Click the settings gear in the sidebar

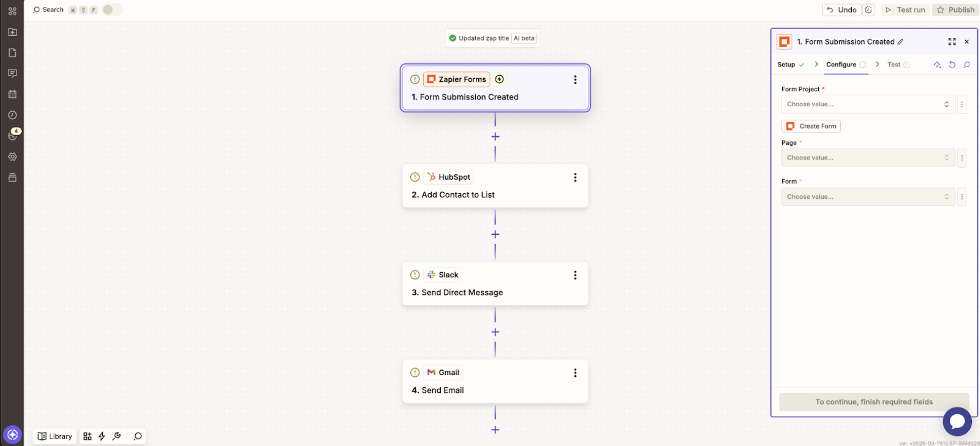point(12,156)
